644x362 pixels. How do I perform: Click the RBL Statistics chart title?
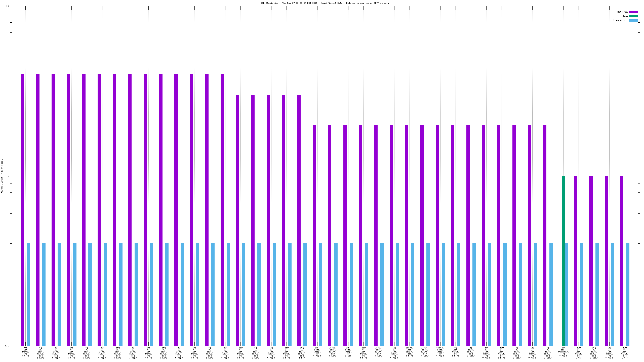(325, 3)
